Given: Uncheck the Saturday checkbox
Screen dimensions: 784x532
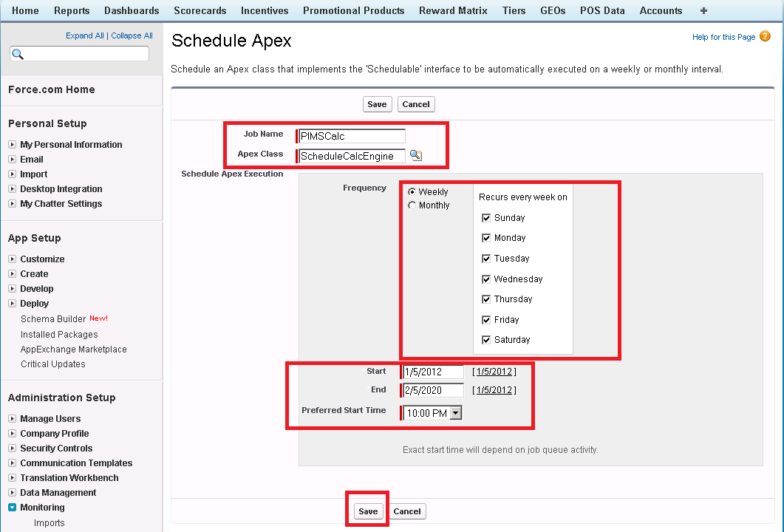Looking at the screenshot, I should tap(486, 340).
